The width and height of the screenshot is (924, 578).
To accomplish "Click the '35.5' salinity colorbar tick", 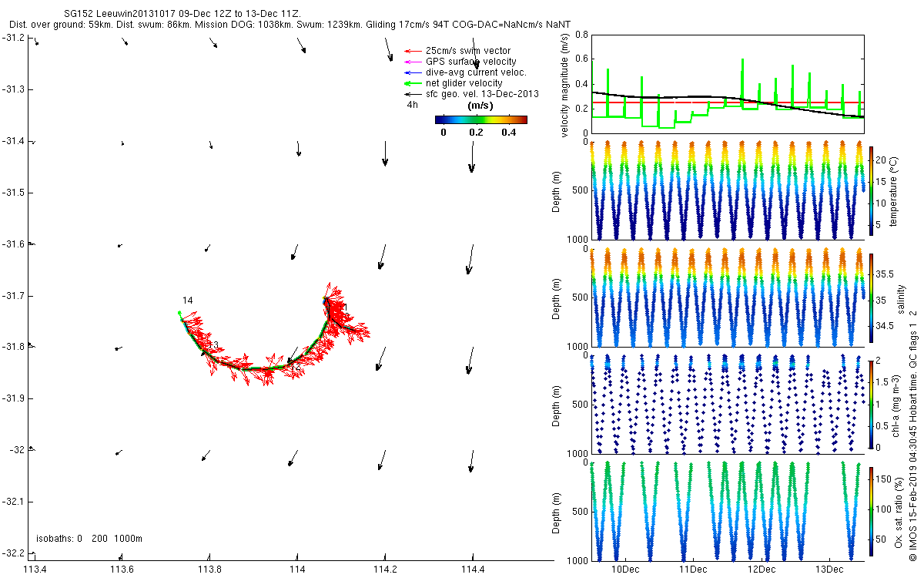I will [x=886, y=274].
